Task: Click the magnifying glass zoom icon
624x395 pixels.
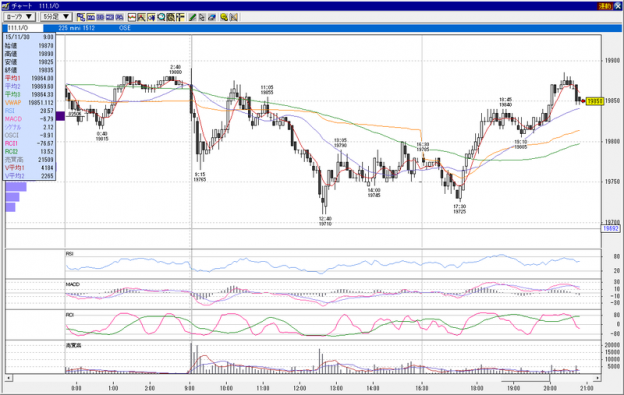Action: tap(161, 17)
